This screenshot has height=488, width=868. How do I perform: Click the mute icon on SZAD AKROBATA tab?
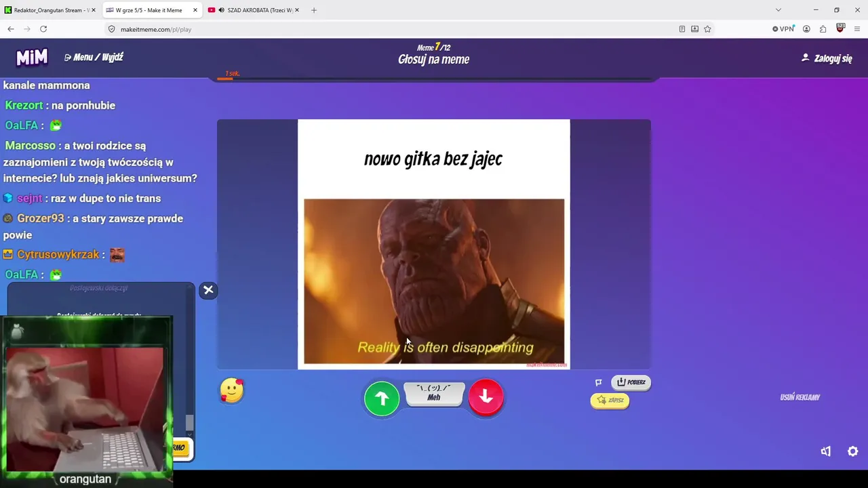coord(221,10)
